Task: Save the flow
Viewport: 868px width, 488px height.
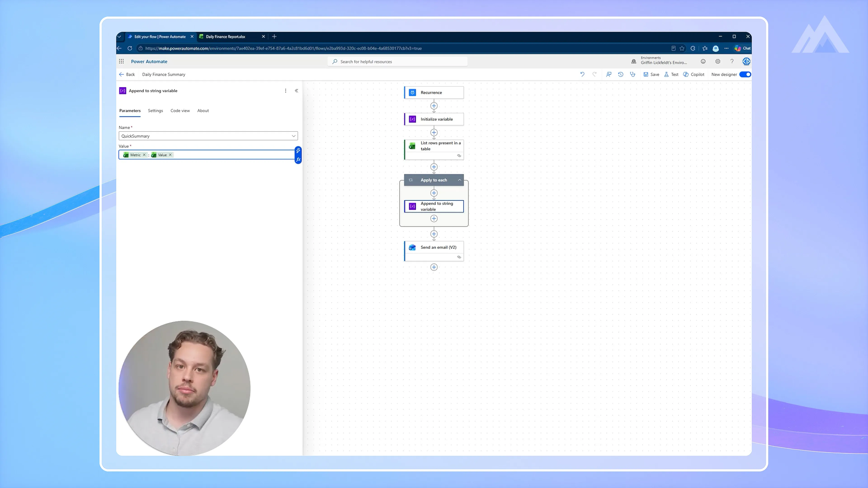Action: click(x=651, y=74)
